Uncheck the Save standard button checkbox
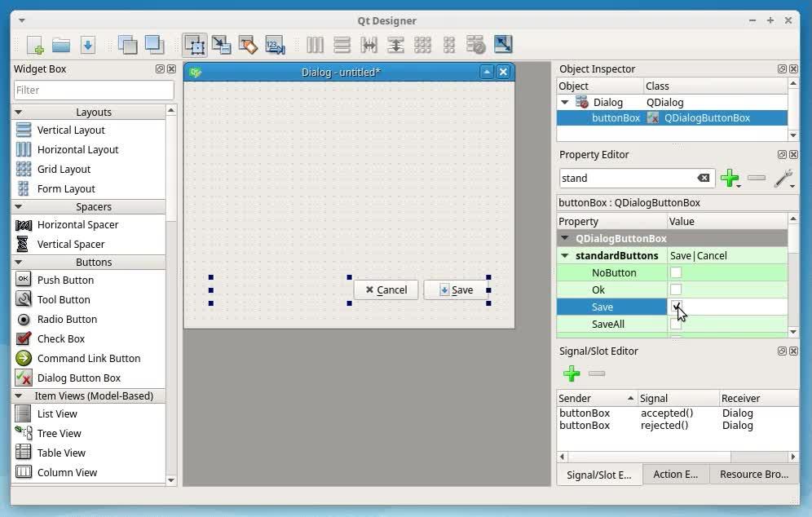Viewport: 812px width, 517px height. (676, 307)
